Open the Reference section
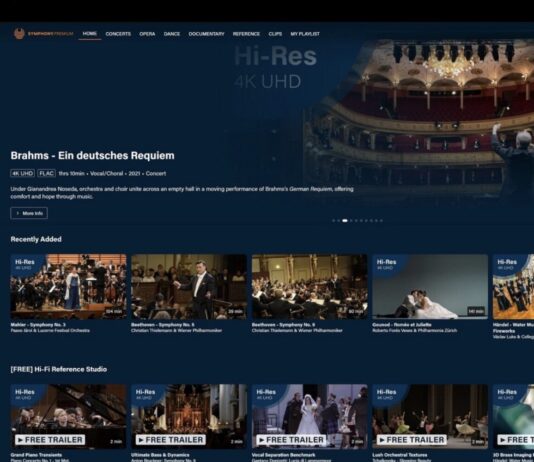 246,34
